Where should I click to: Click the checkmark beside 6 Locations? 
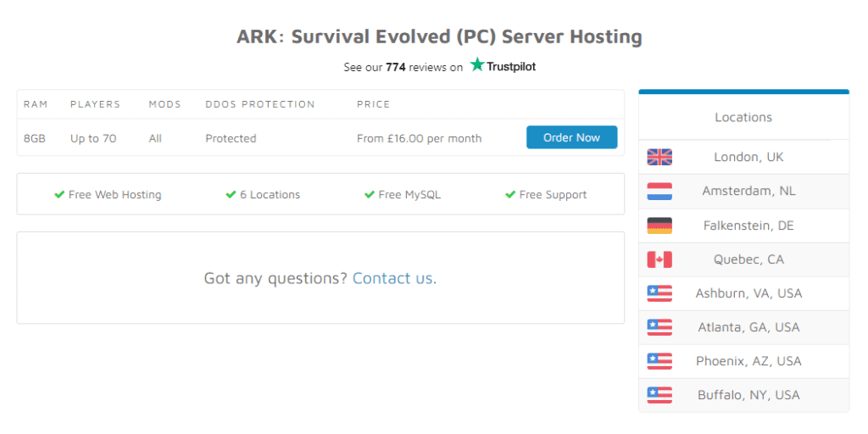click(231, 194)
